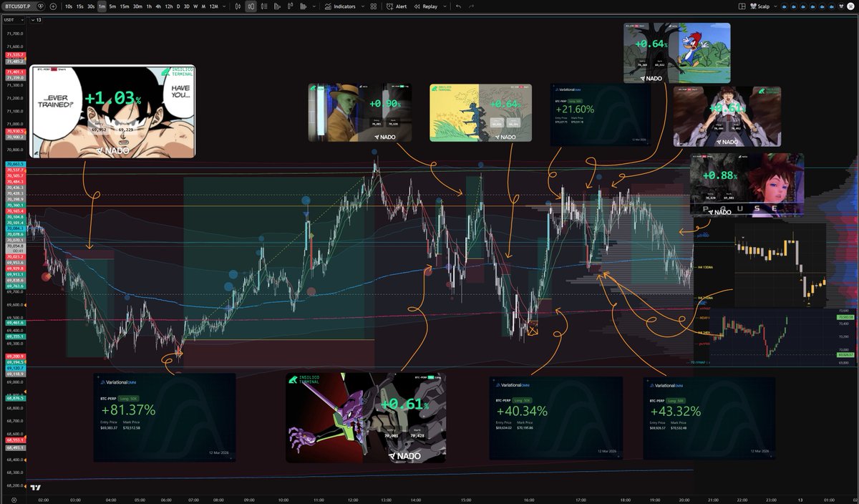The width and height of the screenshot is (859, 504).
Task: Select the +0.88% Pause trade card image
Action: 747,185
